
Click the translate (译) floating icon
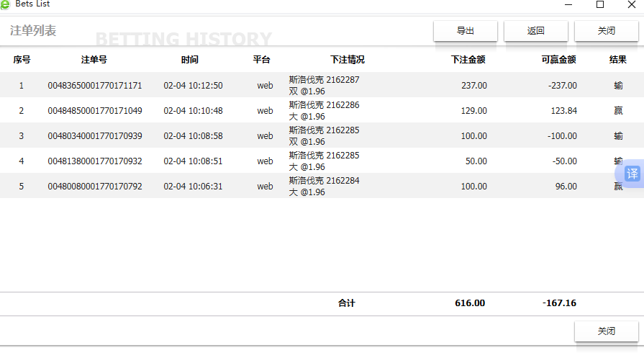tap(632, 174)
